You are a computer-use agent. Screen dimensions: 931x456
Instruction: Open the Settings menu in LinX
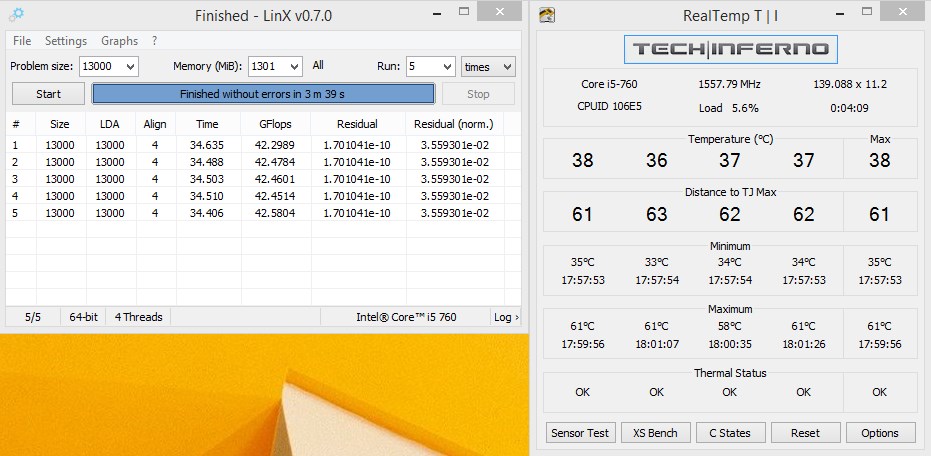pyautogui.click(x=66, y=41)
